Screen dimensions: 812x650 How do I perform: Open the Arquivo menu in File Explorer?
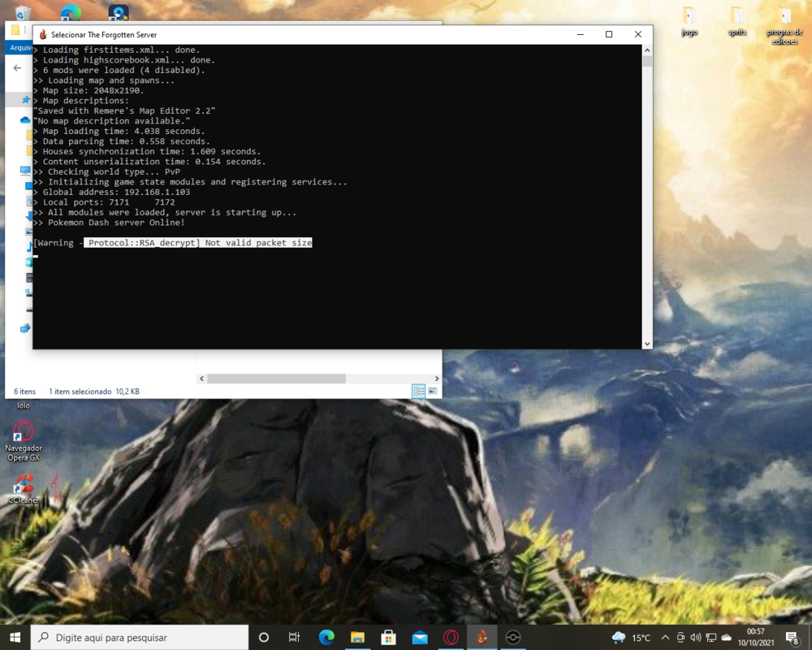pos(19,48)
